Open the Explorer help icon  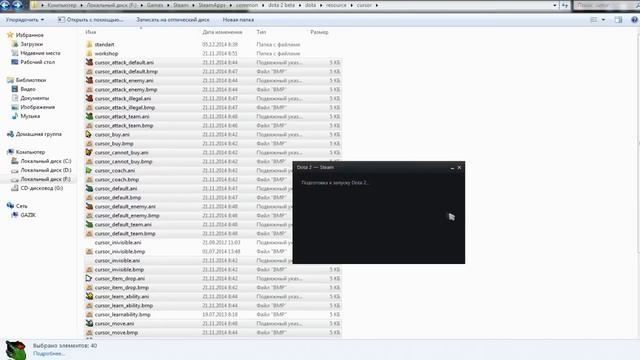[634, 20]
